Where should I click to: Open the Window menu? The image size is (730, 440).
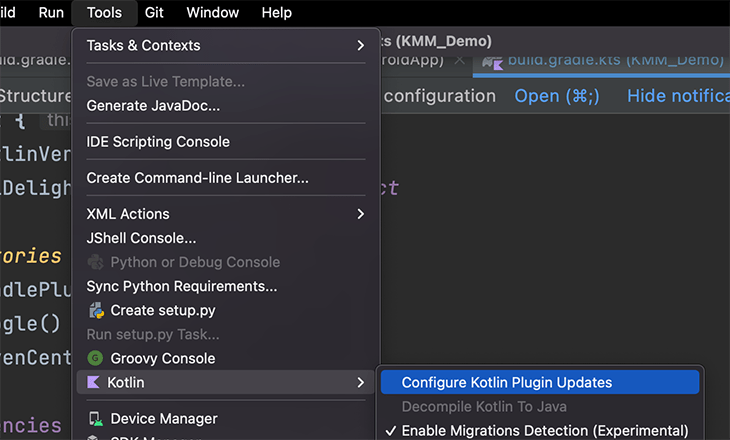click(x=213, y=13)
